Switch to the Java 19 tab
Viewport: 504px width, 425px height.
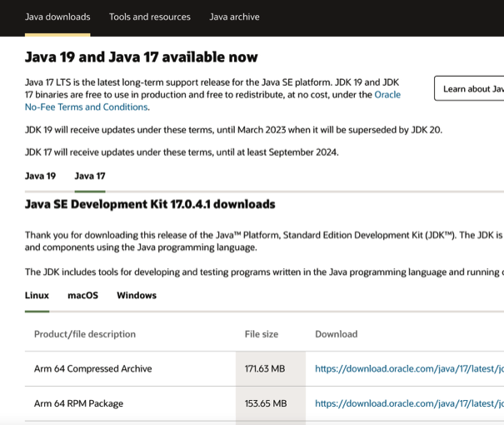coord(40,176)
